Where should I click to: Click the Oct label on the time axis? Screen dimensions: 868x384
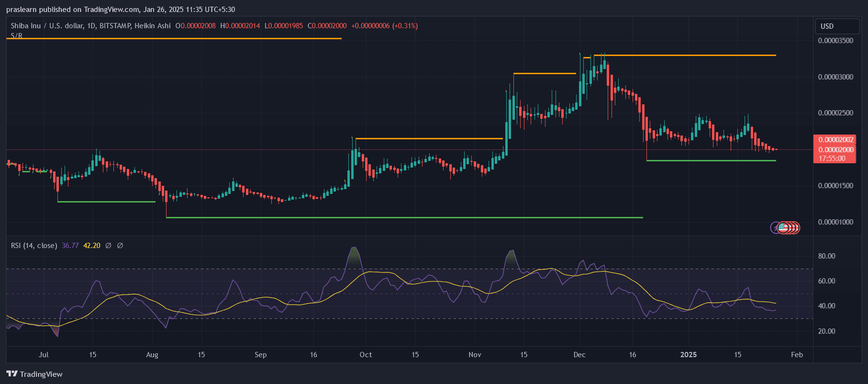(x=366, y=355)
